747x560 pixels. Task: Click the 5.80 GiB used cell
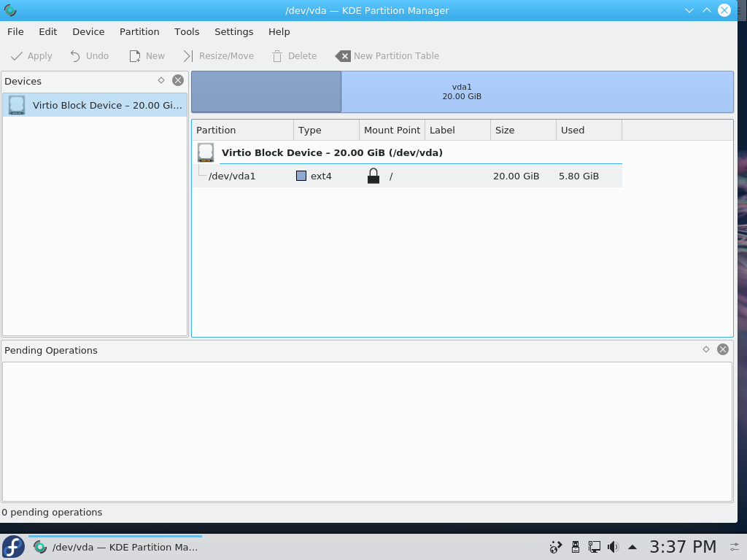[x=578, y=176]
